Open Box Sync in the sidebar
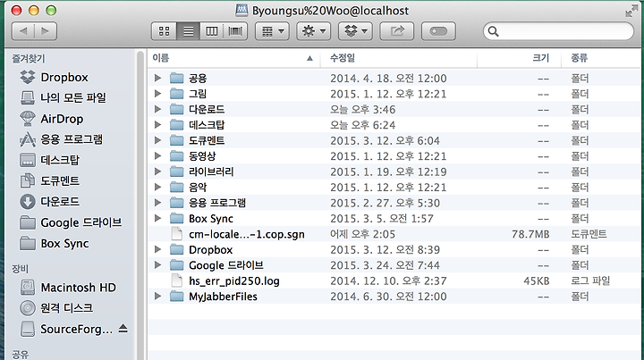644x360 pixels. [55, 243]
